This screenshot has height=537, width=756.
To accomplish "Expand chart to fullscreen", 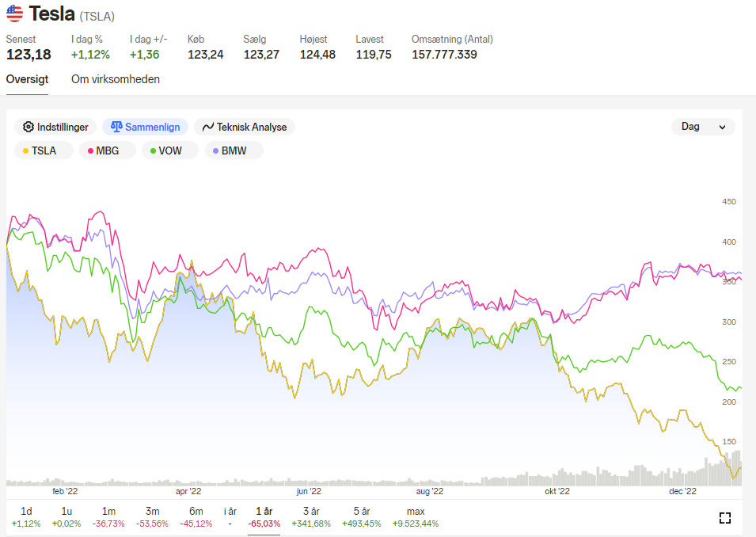I will coord(724,518).
